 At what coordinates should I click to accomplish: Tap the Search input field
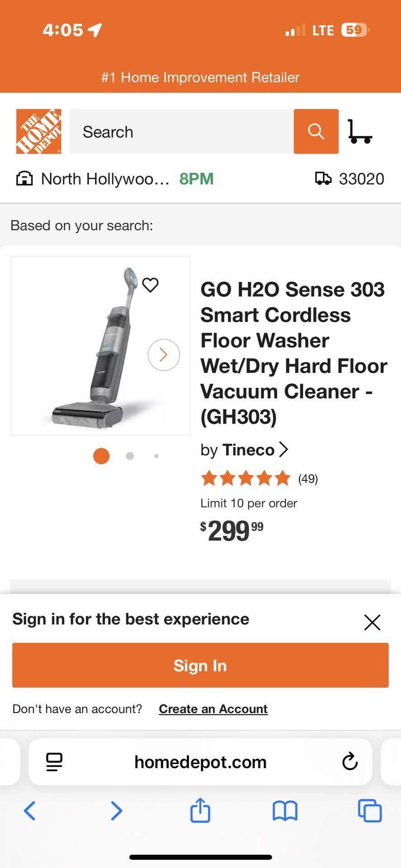click(181, 132)
